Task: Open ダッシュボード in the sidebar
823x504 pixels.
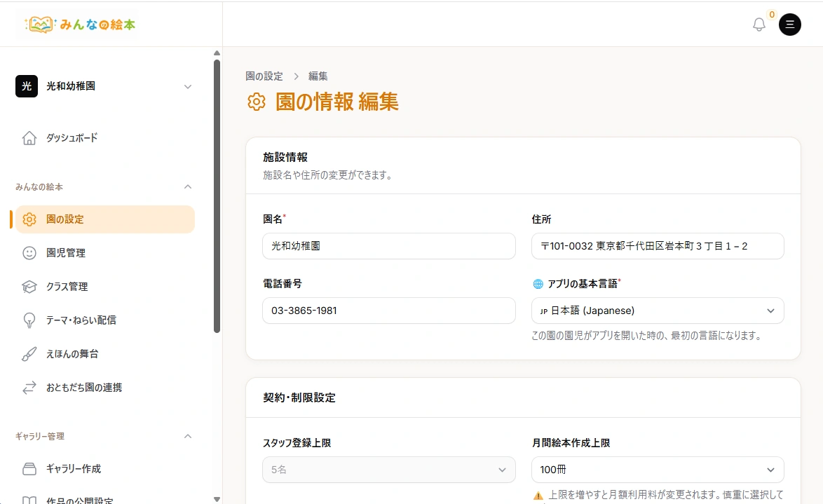Action: point(104,138)
